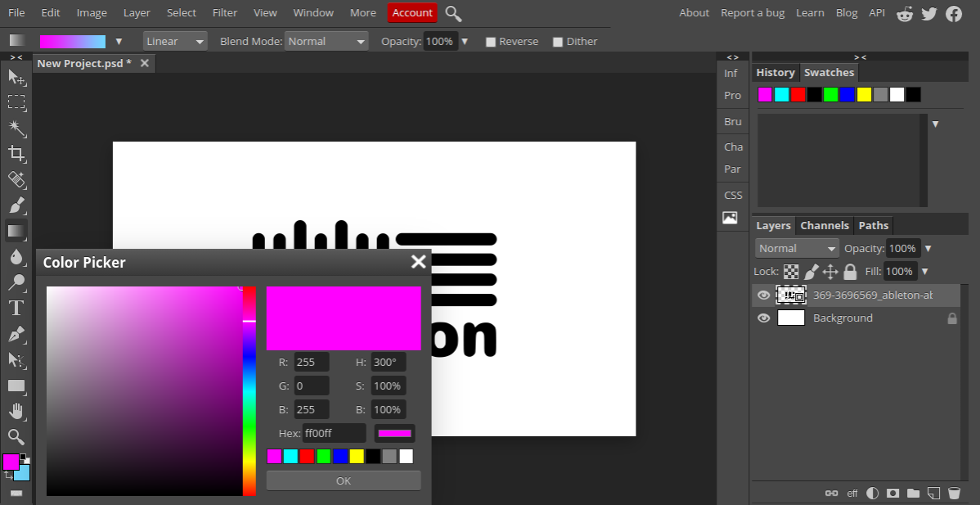Select the Path Select tool

coord(16,360)
